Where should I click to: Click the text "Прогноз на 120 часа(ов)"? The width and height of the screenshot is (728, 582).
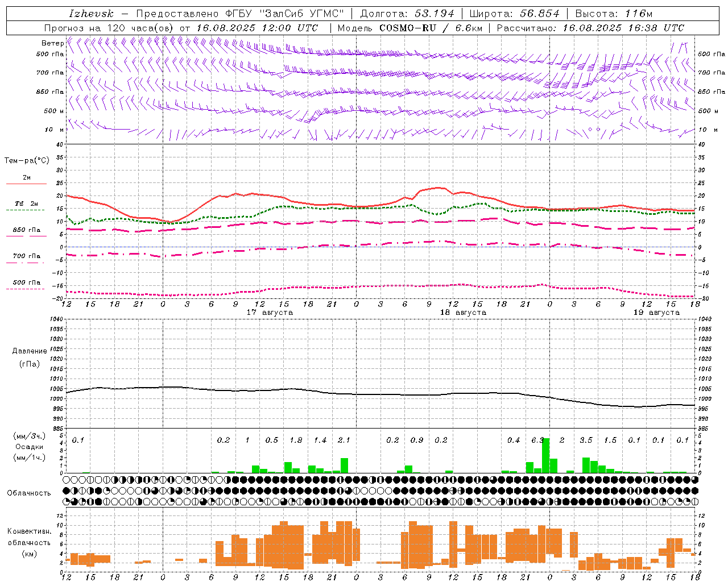pyautogui.click(x=109, y=28)
